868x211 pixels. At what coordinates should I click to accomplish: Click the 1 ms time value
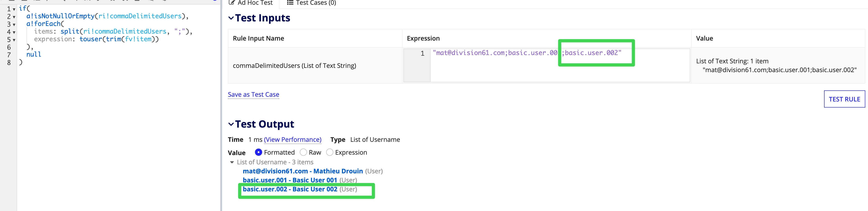[x=255, y=140]
